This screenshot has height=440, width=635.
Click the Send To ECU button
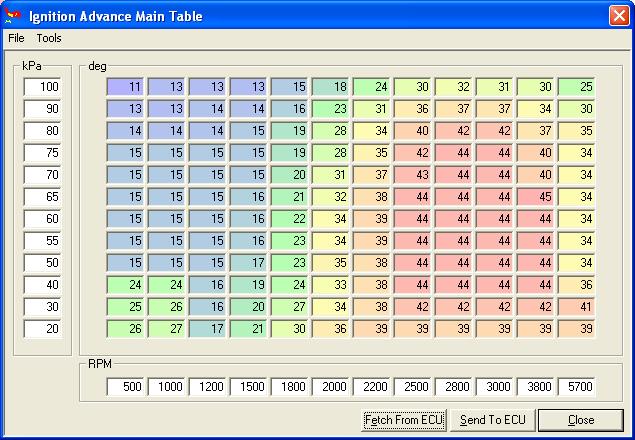pos(493,420)
